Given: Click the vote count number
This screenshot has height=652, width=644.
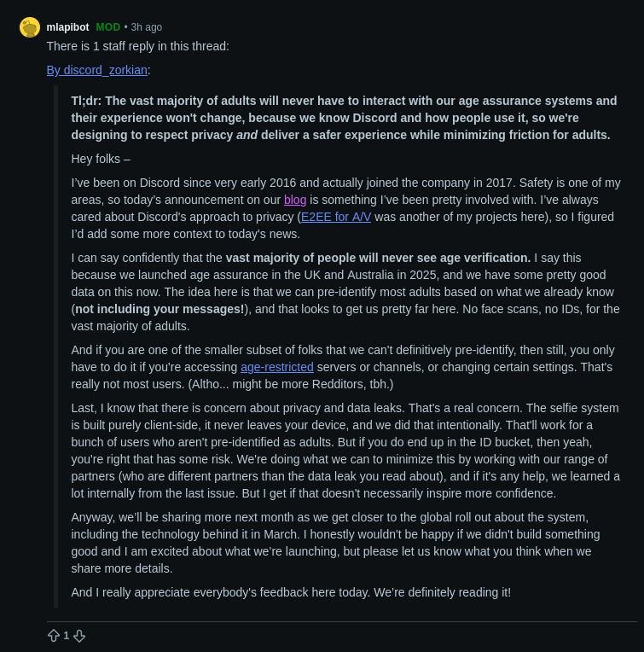Looking at the screenshot, I should click(67, 636).
